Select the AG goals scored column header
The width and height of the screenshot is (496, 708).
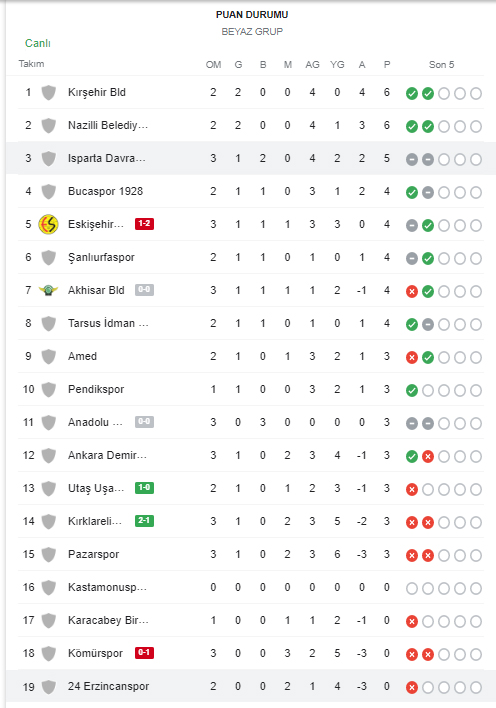312,65
